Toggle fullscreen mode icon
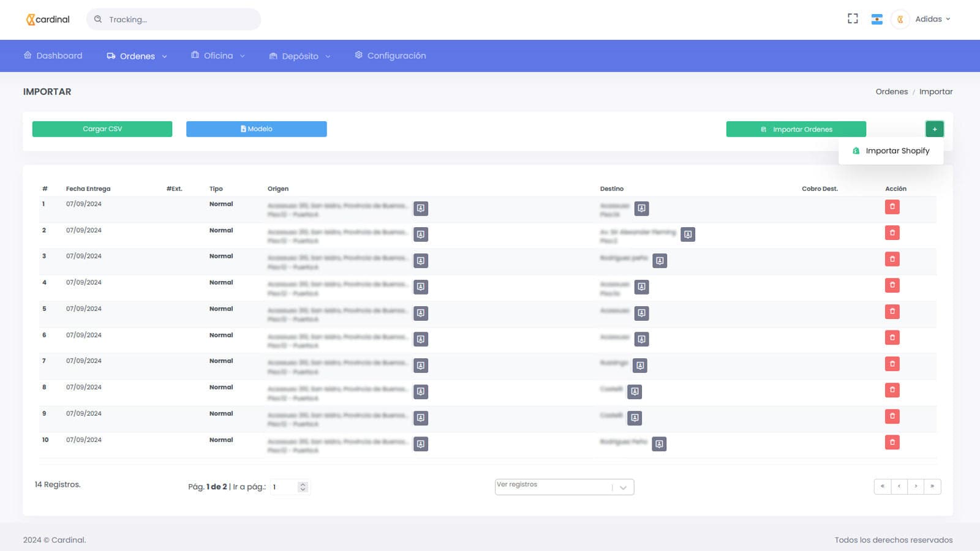The height and width of the screenshot is (551, 980). (x=853, y=19)
